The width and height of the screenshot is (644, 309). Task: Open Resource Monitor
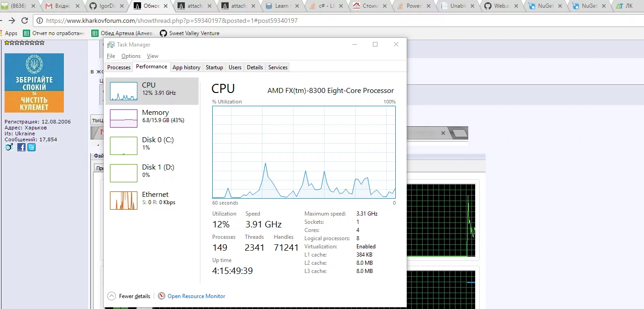click(196, 296)
